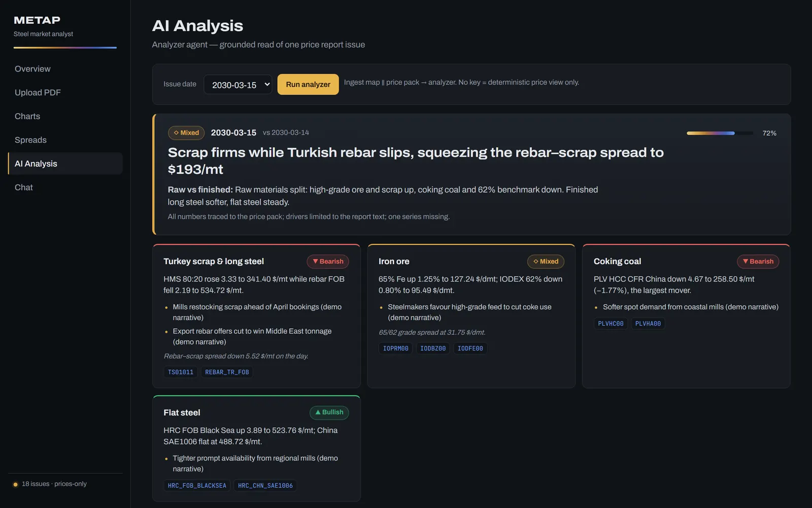Screen dimensions: 812x508
Task: Click the '18 issues · prices-only' status text
Action: pos(54,484)
